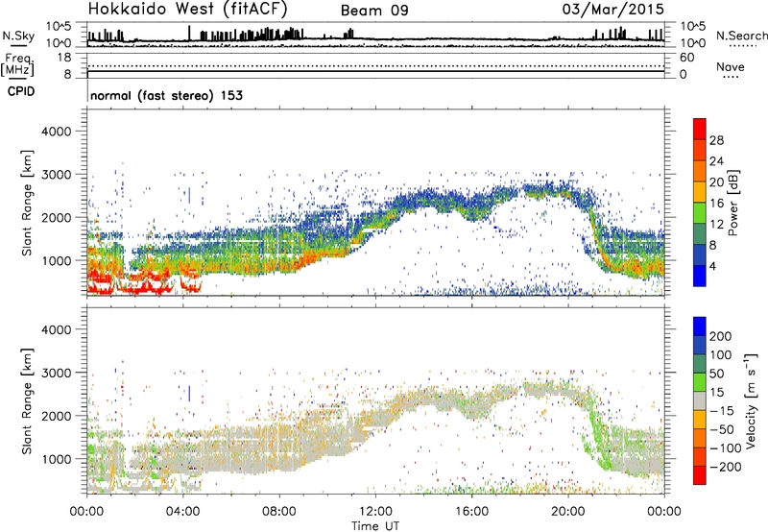768x532 pixels.
Task: Click the '28' tick on Power colorbar
Action: pyautogui.click(x=716, y=140)
